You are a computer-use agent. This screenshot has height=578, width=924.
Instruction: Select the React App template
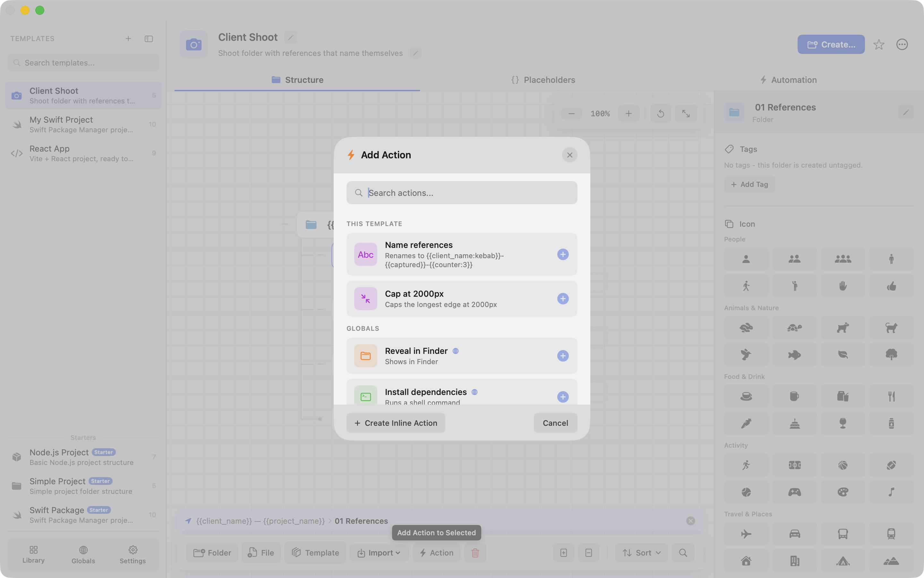tap(83, 153)
